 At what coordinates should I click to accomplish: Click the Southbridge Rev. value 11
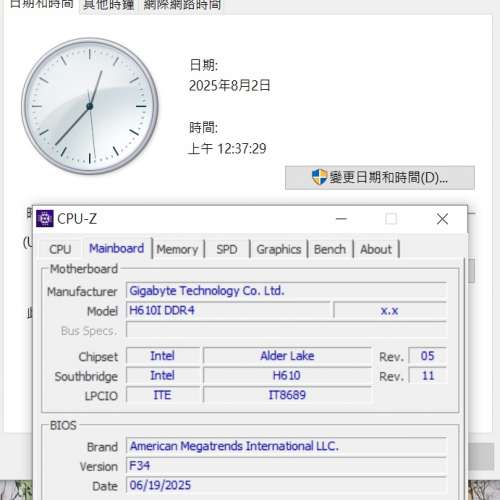coord(427,376)
